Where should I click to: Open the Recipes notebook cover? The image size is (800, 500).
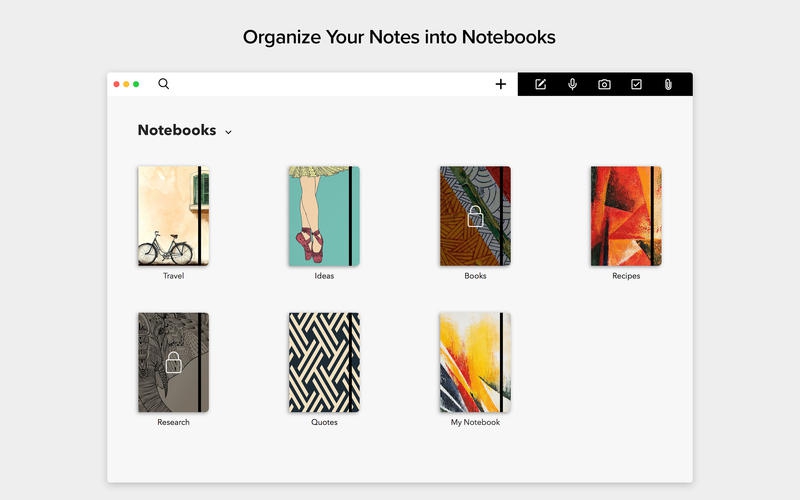coord(626,216)
